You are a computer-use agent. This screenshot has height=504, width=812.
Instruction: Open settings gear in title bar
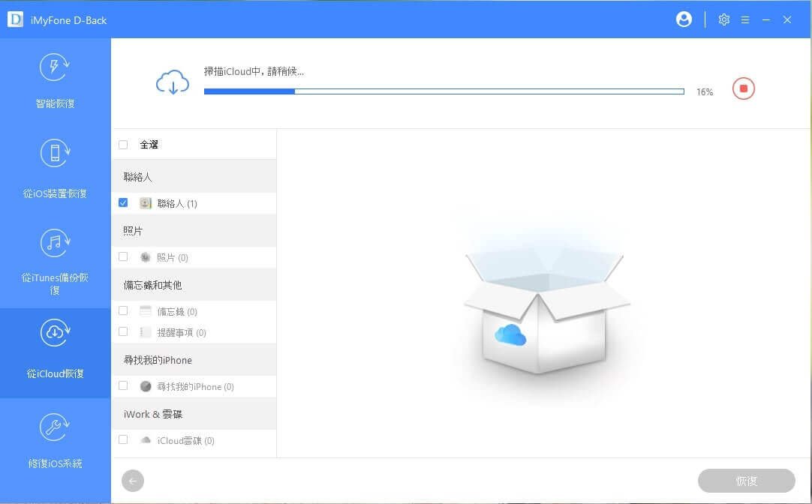[723, 20]
